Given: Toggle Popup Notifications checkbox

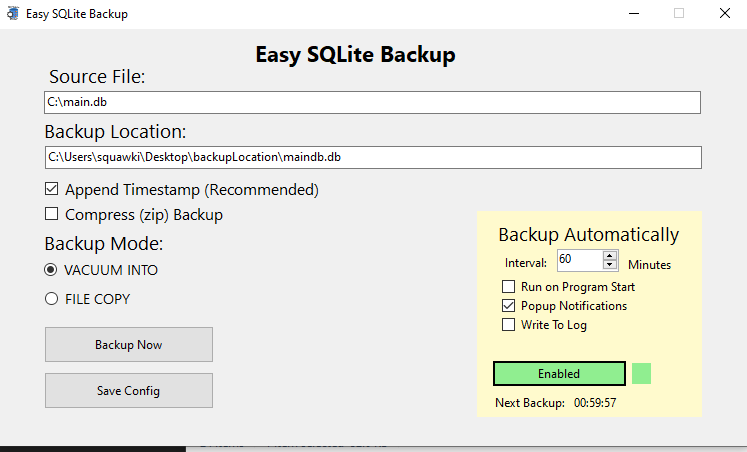Looking at the screenshot, I should tap(508, 305).
